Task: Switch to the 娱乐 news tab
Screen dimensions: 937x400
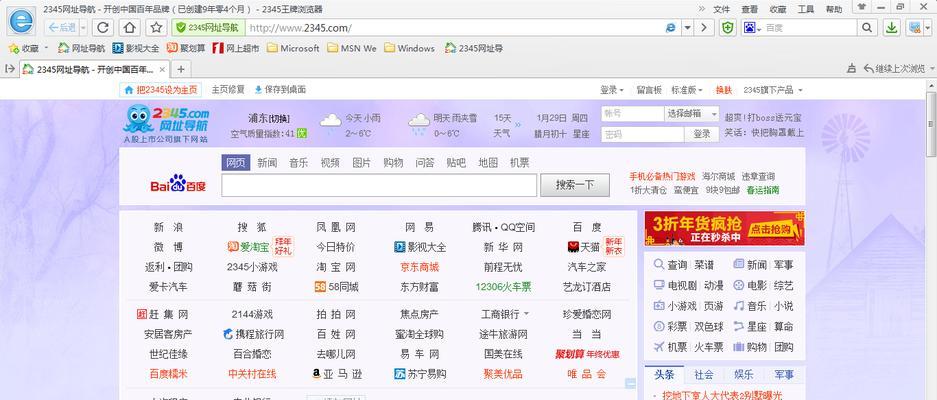Action: (x=744, y=375)
